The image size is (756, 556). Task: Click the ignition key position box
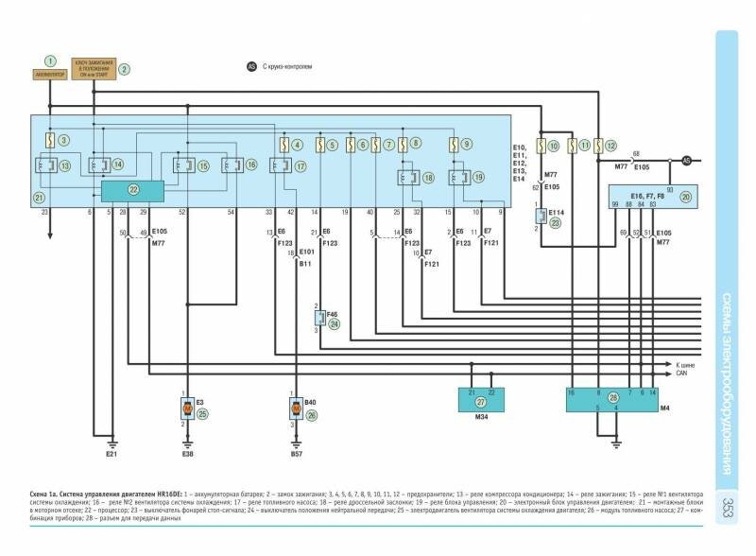[95, 70]
